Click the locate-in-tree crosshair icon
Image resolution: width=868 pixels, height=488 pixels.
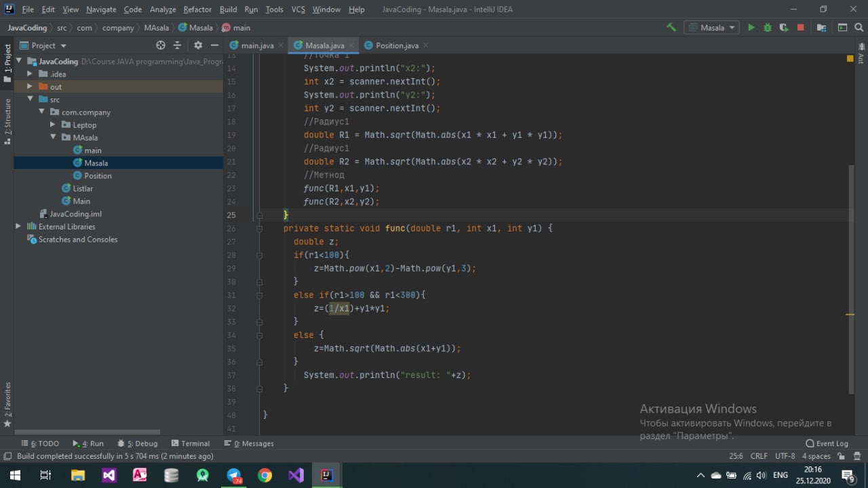click(161, 45)
